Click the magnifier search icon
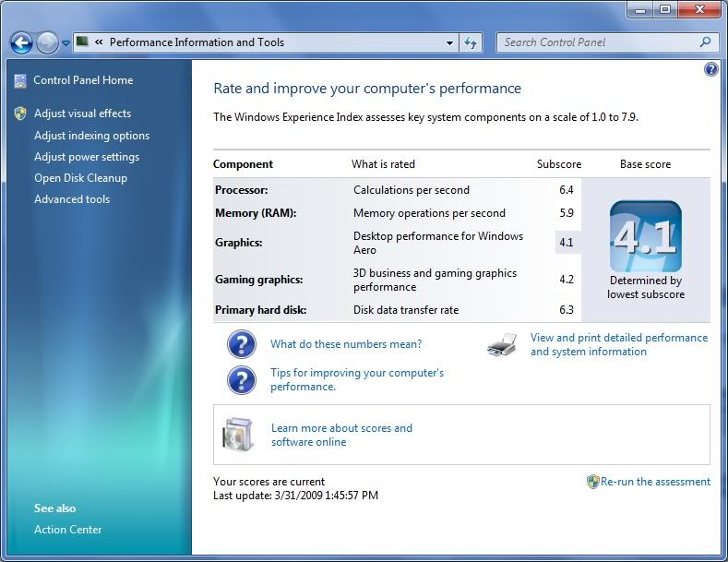Image resolution: width=728 pixels, height=562 pixels. [x=705, y=42]
